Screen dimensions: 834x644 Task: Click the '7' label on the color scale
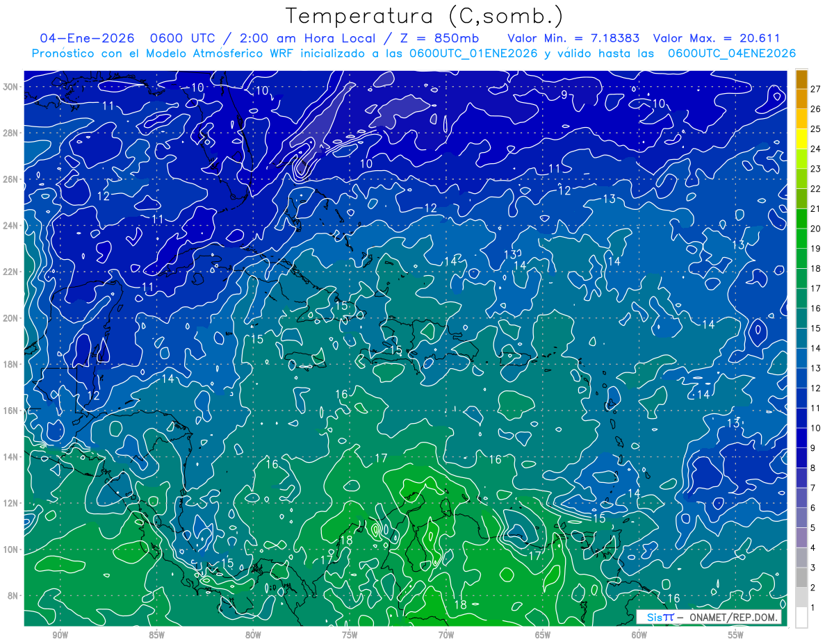pyautogui.click(x=812, y=488)
